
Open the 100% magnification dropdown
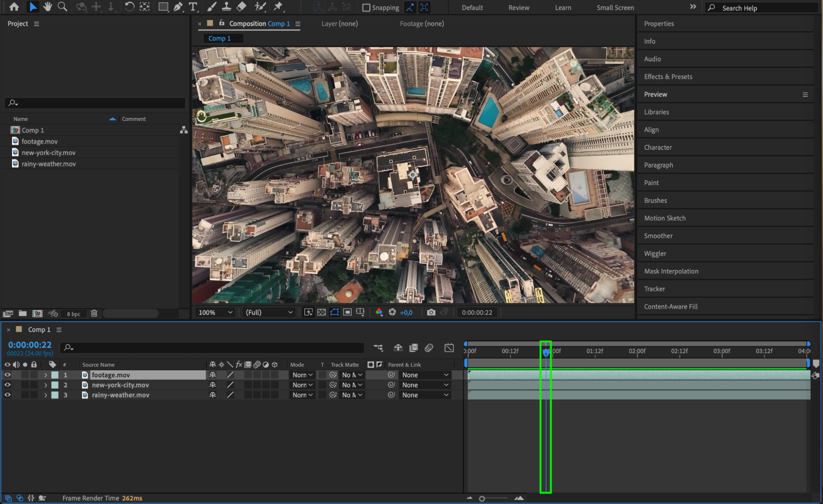click(x=215, y=312)
